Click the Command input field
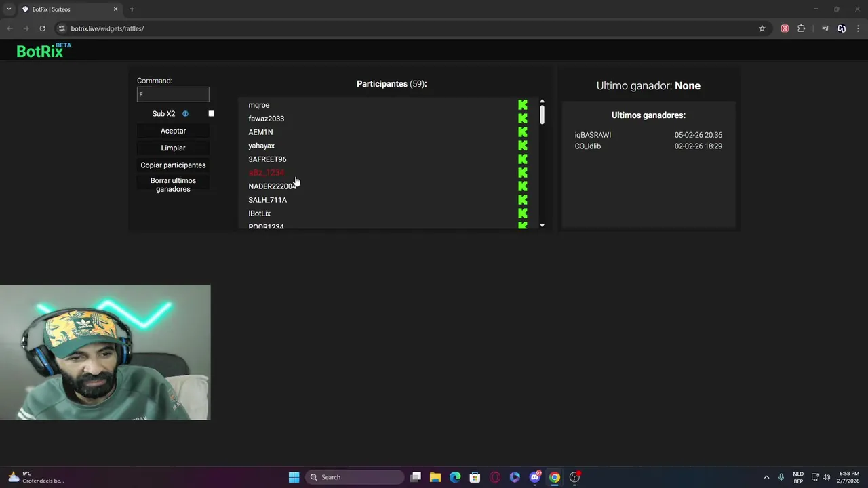The image size is (868, 488). [173, 94]
